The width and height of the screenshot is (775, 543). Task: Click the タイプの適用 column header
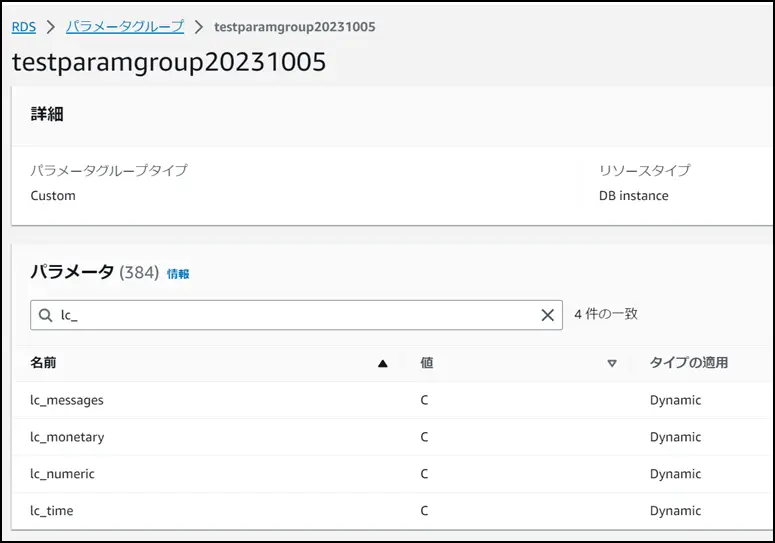[689, 363]
